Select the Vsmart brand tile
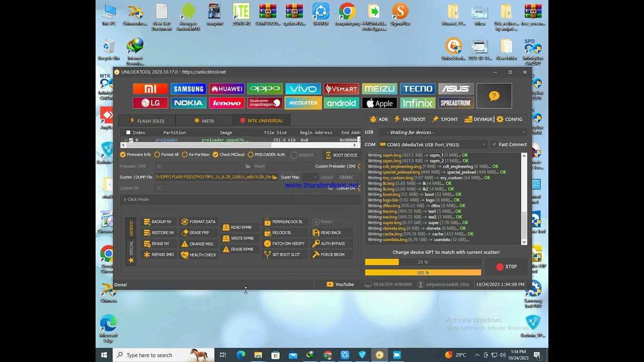644x362 pixels. point(341,89)
